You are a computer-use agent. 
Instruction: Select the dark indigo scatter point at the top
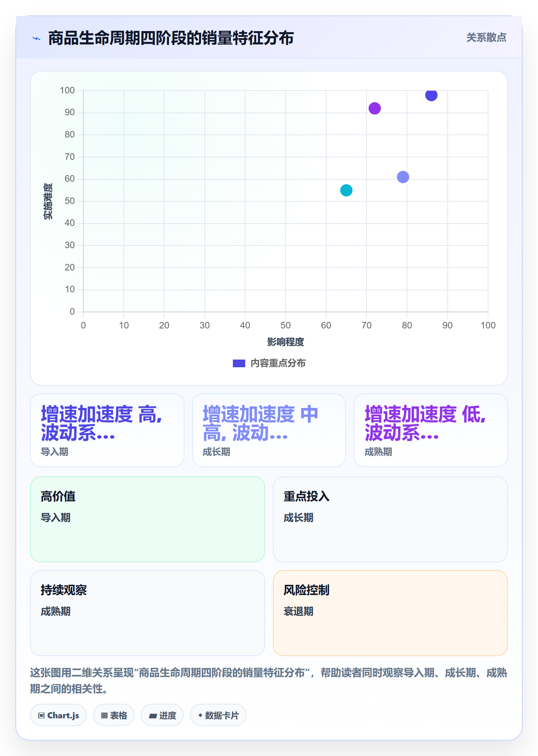point(431,95)
